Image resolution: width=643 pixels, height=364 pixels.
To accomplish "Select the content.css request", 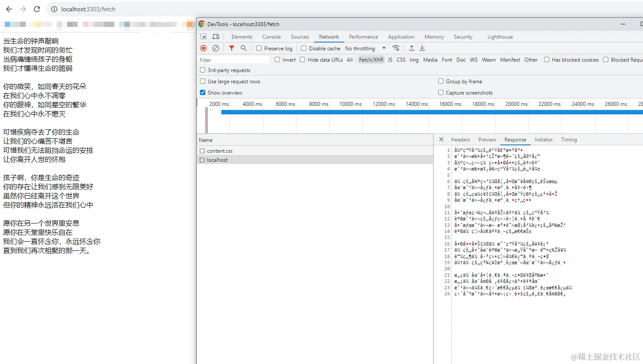I will [220, 151].
